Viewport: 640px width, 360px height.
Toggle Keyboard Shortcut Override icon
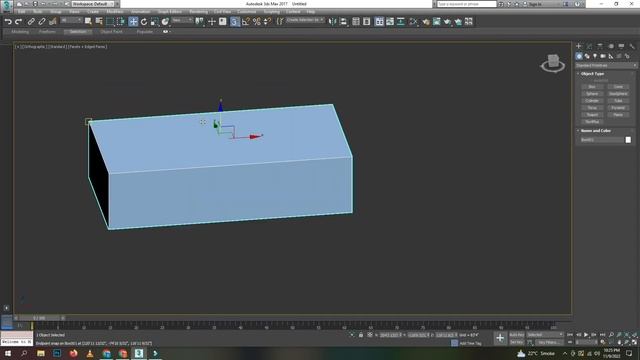click(x=222, y=22)
